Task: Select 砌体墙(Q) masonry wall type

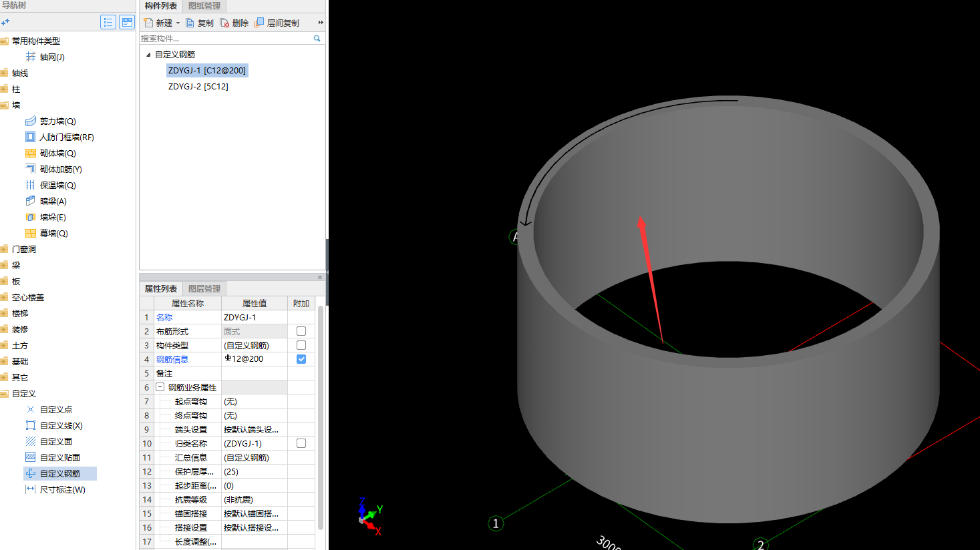Action: coord(51,153)
